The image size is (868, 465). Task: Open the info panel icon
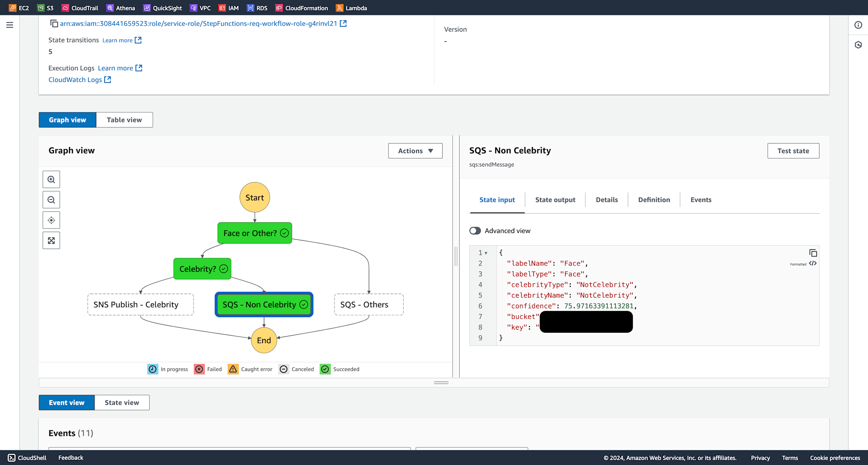[858, 25]
